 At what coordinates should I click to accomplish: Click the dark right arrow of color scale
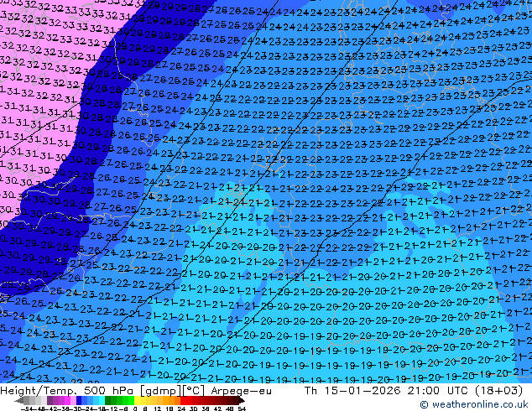[x=242, y=401]
